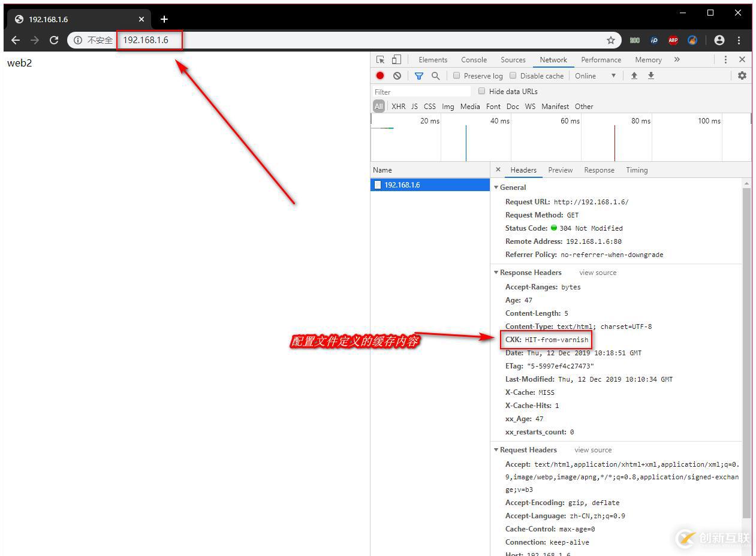
Task: Open the Memory tab
Action: (x=648, y=59)
